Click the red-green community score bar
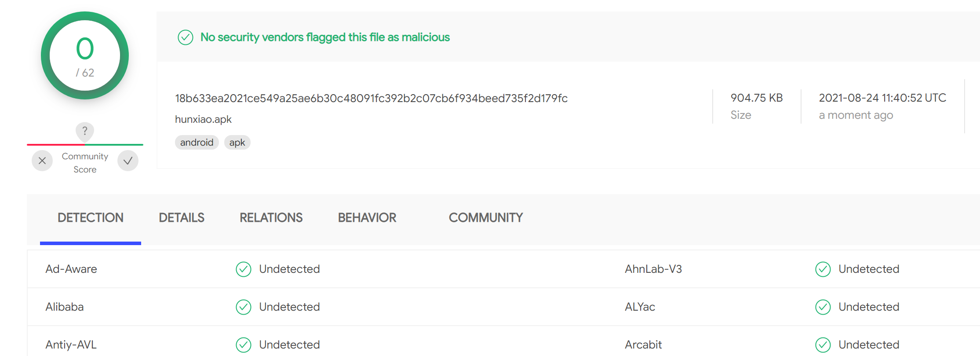 pyautogui.click(x=85, y=144)
